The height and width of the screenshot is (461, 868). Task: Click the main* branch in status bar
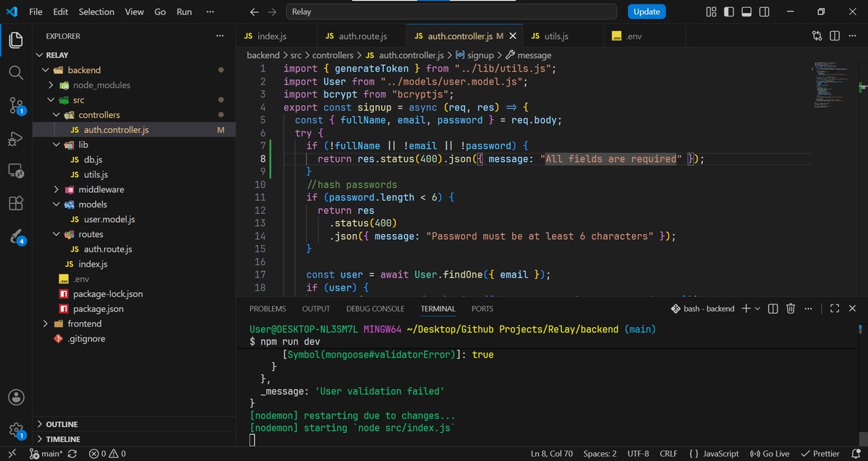(46, 454)
